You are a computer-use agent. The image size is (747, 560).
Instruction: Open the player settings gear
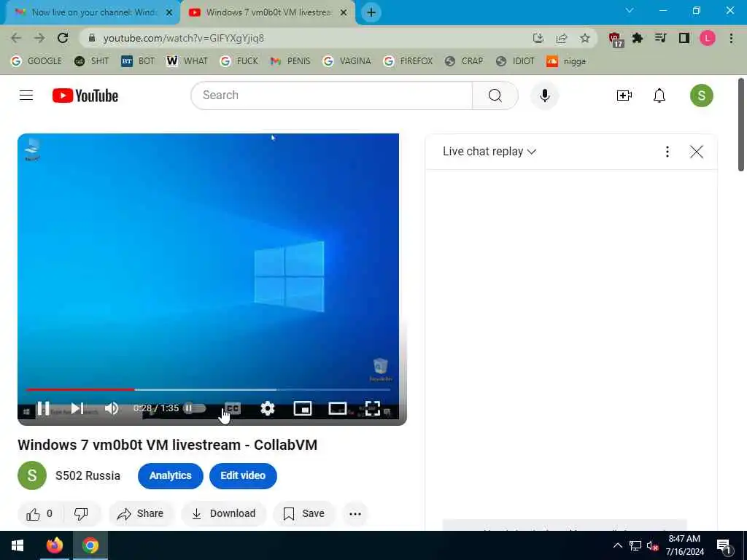pyautogui.click(x=268, y=408)
